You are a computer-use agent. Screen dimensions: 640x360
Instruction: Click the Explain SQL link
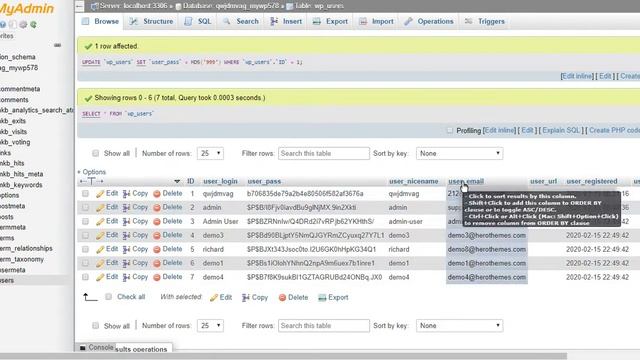click(x=561, y=131)
